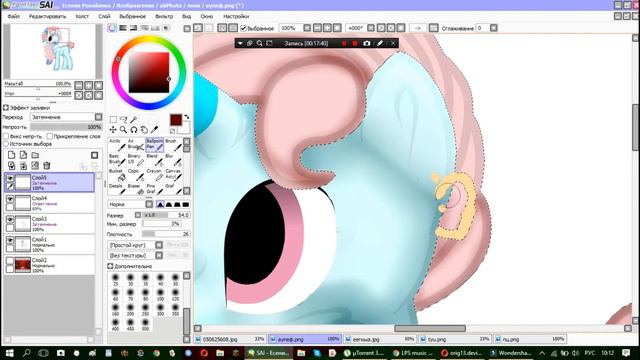Open the Норма brush edge dropdown

130,204
